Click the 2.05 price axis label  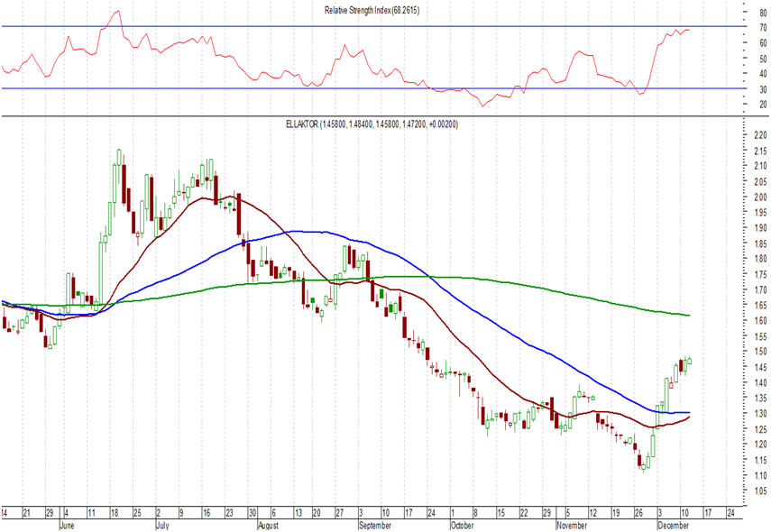tap(760, 181)
